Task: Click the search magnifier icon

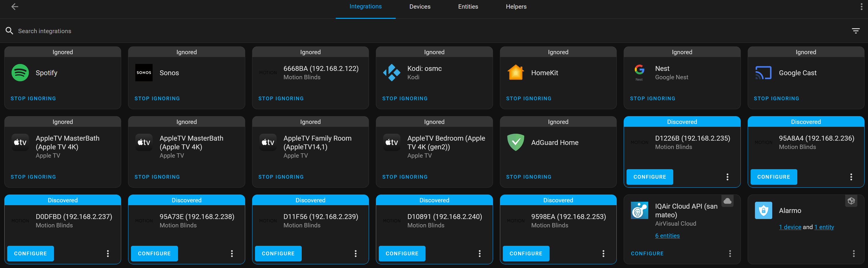Action: (9, 31)
